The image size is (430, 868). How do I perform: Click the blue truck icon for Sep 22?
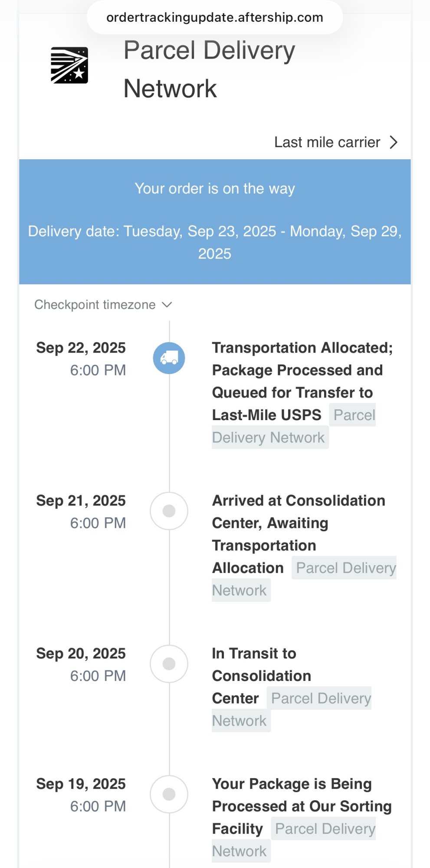pos(169,358)
